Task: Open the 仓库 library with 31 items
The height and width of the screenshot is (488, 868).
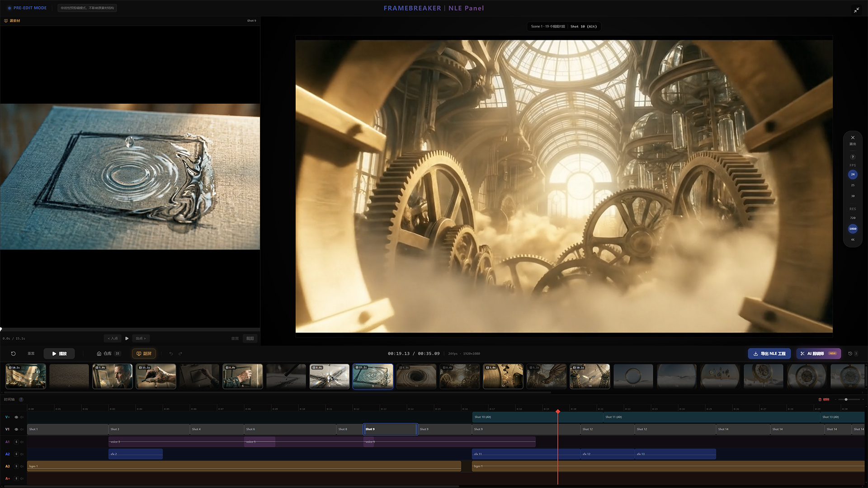Action: [x=108, y=354]
